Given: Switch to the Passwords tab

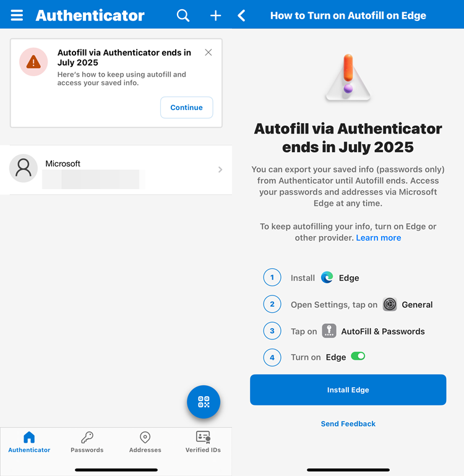Looking at the screenshot, I should pos(87,442).
